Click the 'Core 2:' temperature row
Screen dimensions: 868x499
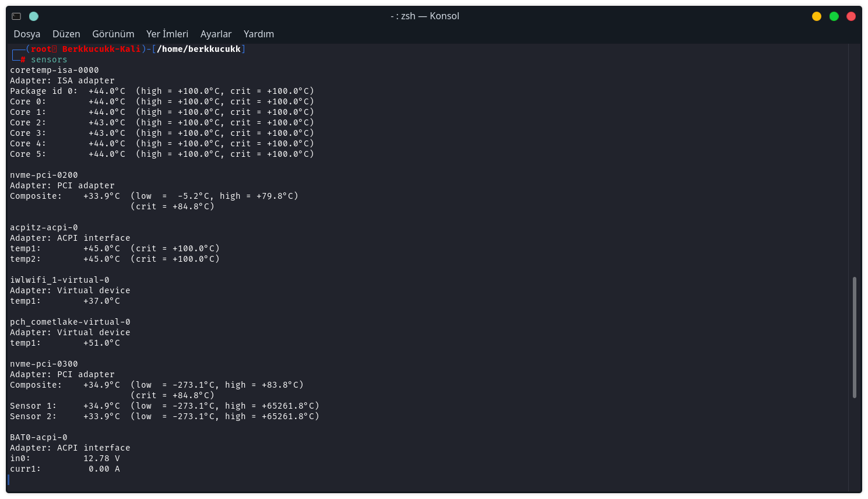(x=162, y=122)
